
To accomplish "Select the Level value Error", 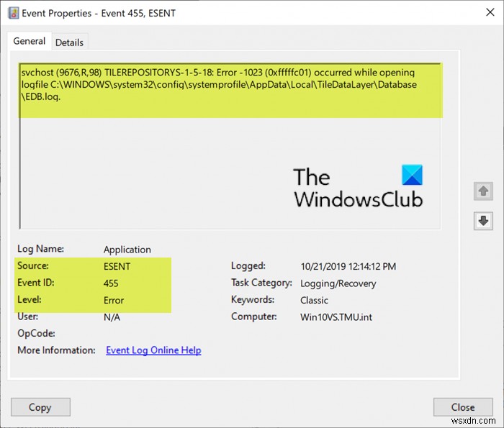I will coord(114,300).
